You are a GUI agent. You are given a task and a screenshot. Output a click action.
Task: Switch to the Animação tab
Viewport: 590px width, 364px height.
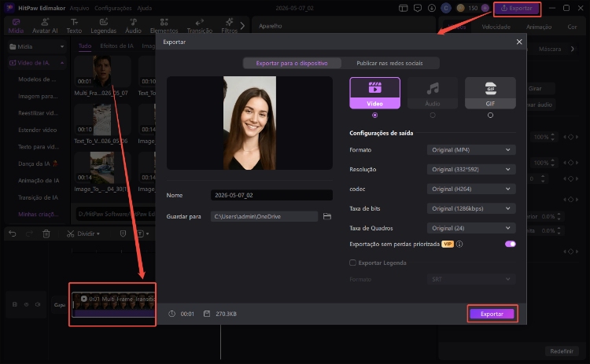point(539,27)
